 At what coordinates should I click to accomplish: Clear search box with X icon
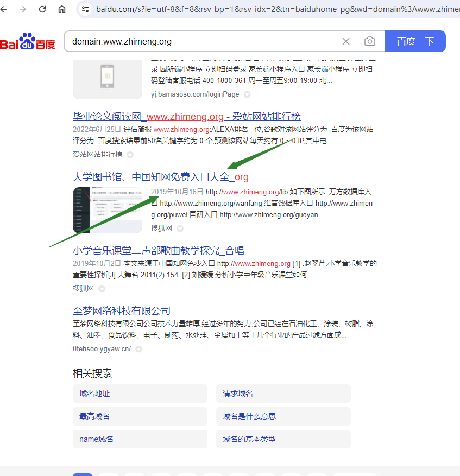346,41
